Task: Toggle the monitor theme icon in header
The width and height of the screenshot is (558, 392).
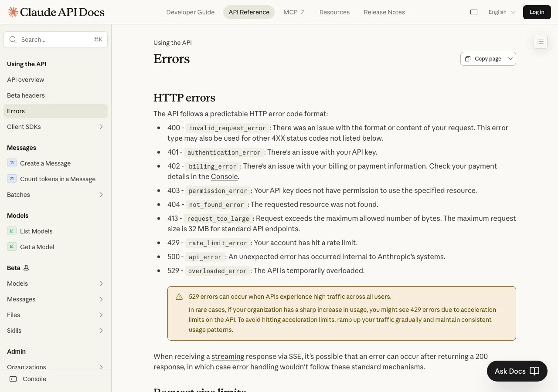Action: pyautogui.click(x=474, y=12)
